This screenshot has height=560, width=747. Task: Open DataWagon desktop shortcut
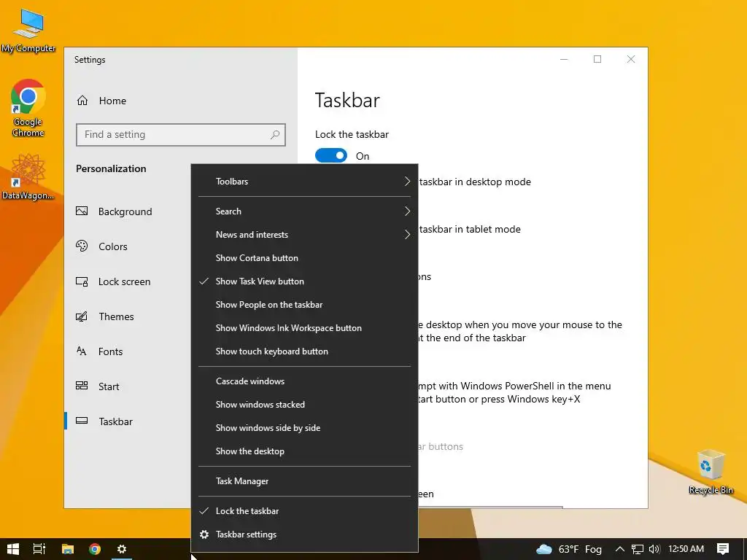coord(28,177)
